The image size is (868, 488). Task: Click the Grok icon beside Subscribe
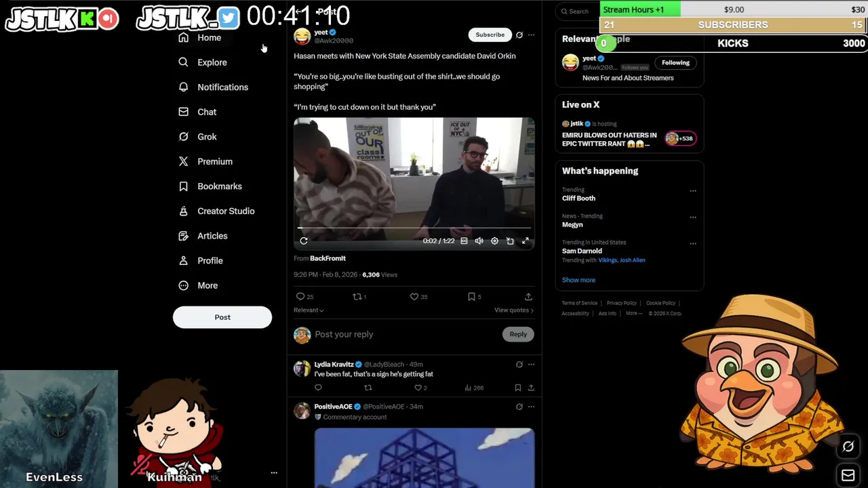point(519,35)
